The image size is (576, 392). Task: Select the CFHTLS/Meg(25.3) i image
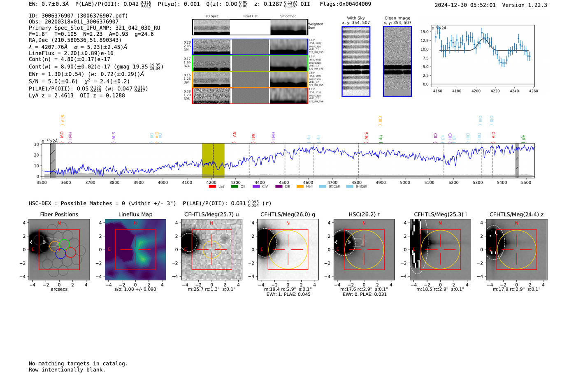click(x=440, y=250)
